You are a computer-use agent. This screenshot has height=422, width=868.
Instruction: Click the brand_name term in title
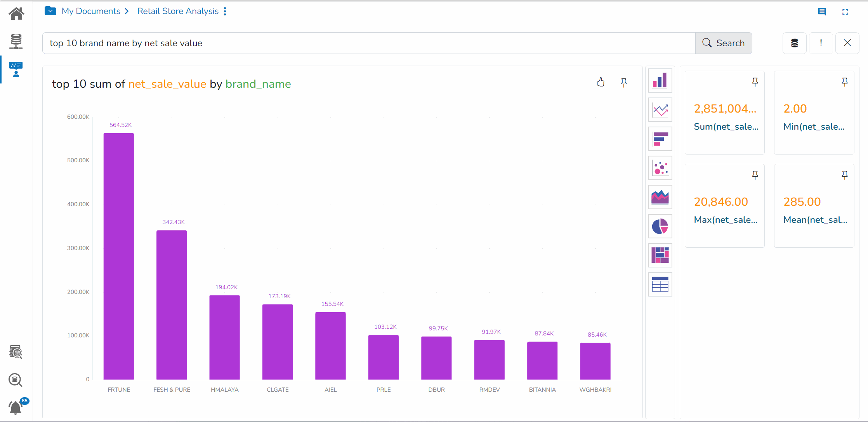point(258,84)
